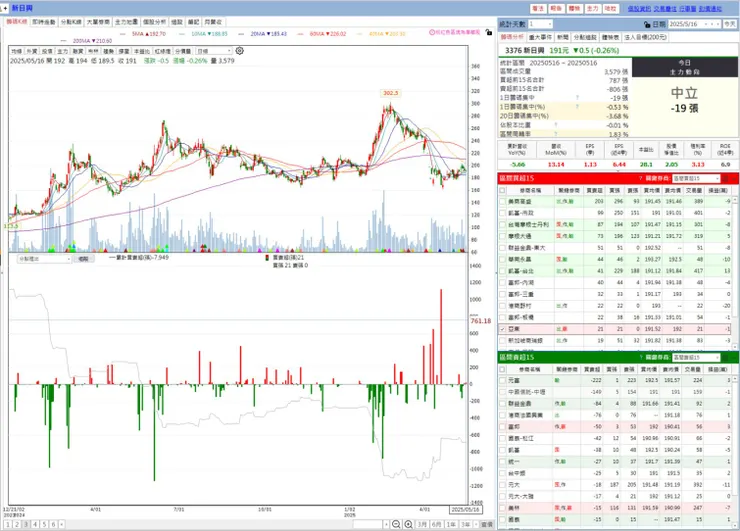Open the 日線 period dropdown

coord(213,51)
